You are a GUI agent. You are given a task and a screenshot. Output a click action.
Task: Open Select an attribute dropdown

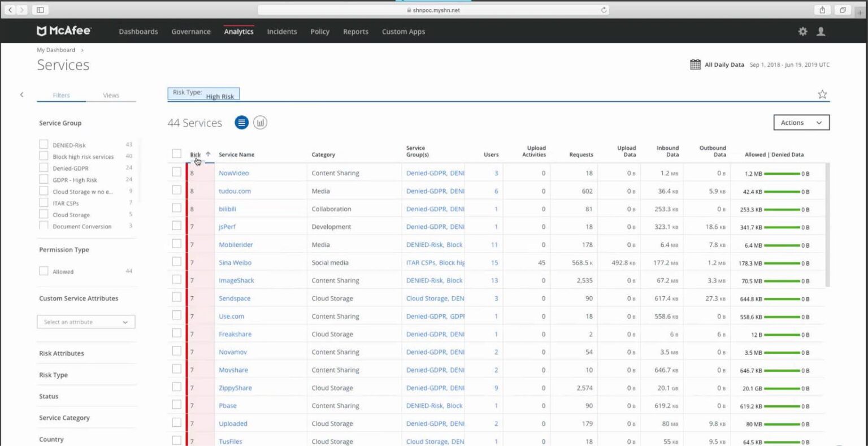(86, 322)
